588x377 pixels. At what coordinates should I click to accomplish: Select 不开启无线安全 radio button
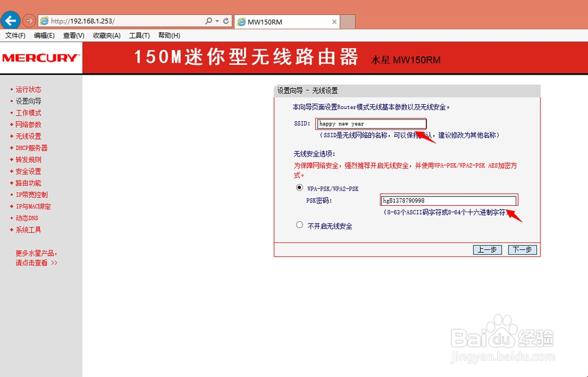pyautogui.click(x=299, y=225)
